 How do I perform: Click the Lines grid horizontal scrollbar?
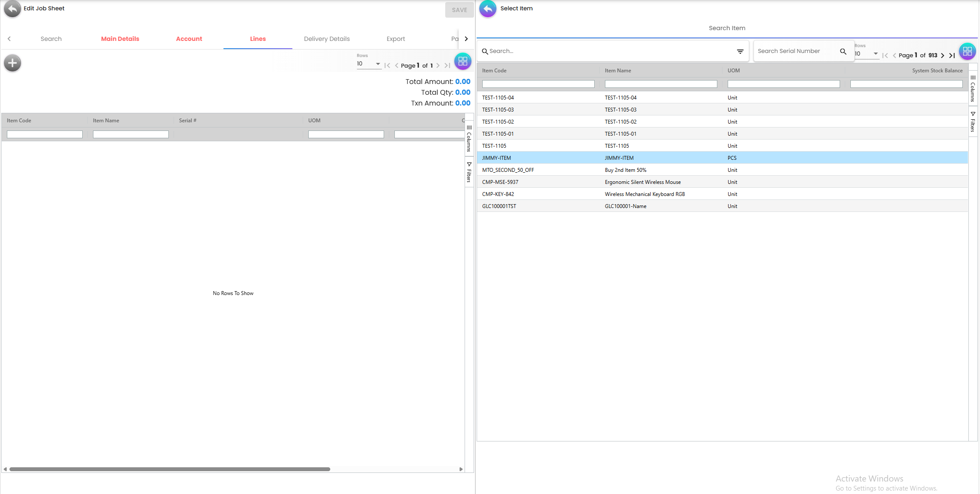[x=170, y=469]
